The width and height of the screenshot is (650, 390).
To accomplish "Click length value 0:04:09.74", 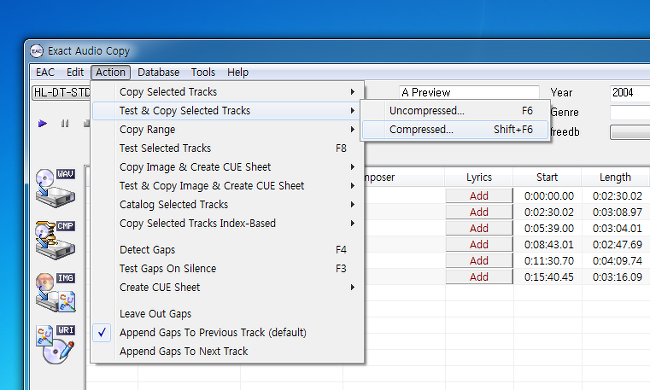I will click(617, 261).
